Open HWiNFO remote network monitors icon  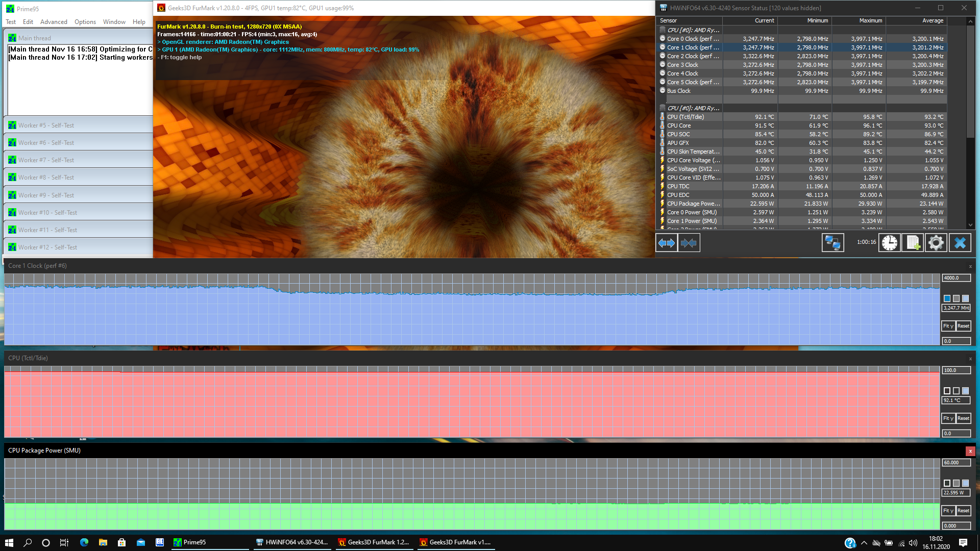pos(832,243)
